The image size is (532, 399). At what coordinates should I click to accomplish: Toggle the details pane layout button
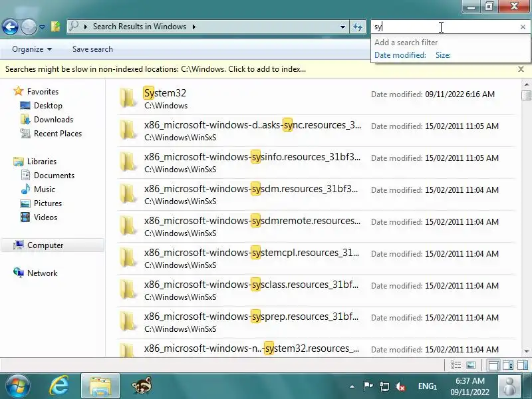508,365
